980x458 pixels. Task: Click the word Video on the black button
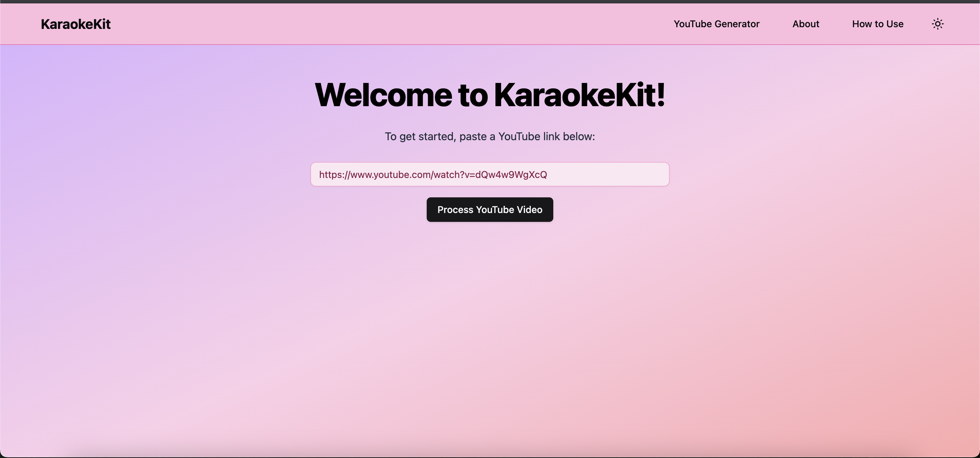tap(529, 210)
